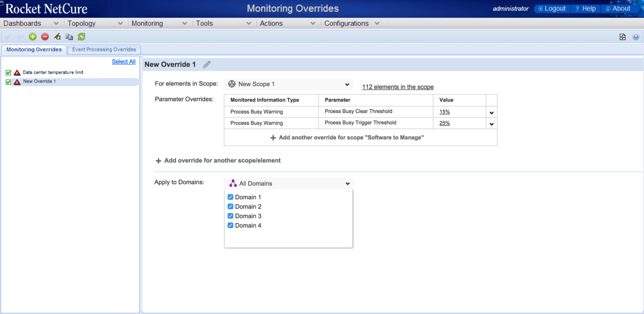Select New Override 1 list entry
Screen dimensions: 644x314
click(39, 82)
